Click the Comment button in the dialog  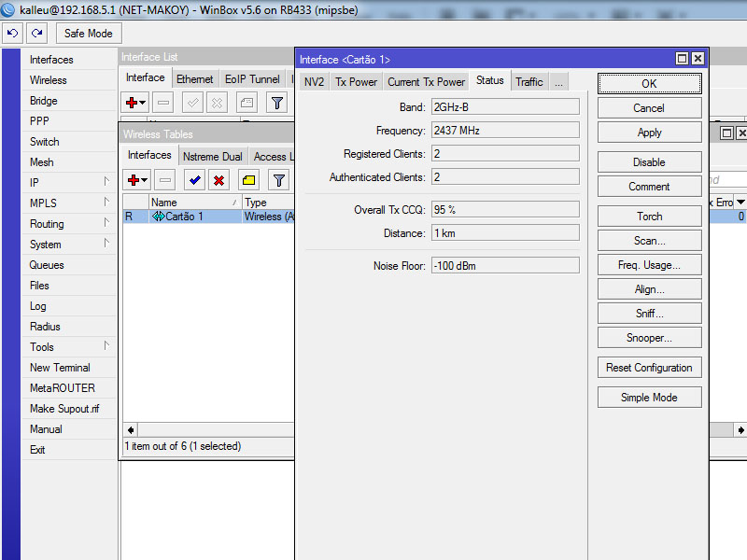pos(649,187)
